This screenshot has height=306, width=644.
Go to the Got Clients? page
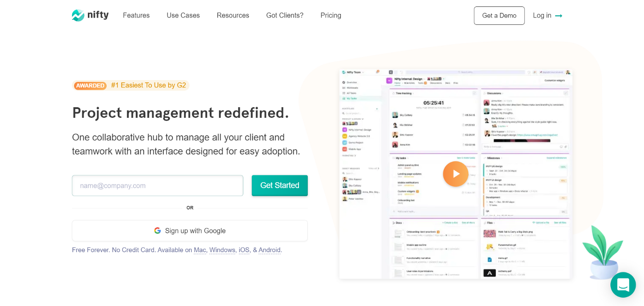285,15
